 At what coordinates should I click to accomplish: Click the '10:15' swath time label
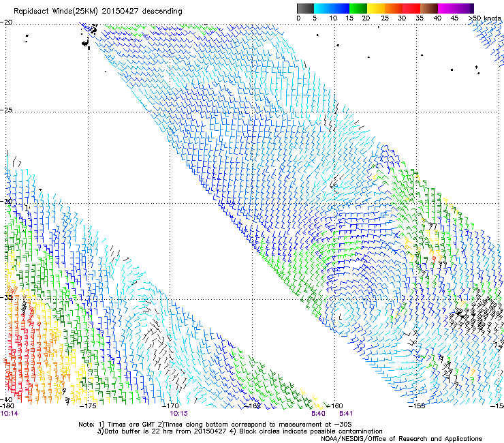coord(178,414)
